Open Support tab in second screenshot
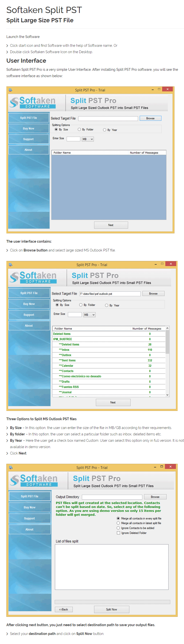This screenshot has height=644, width=184. point(29,315)
